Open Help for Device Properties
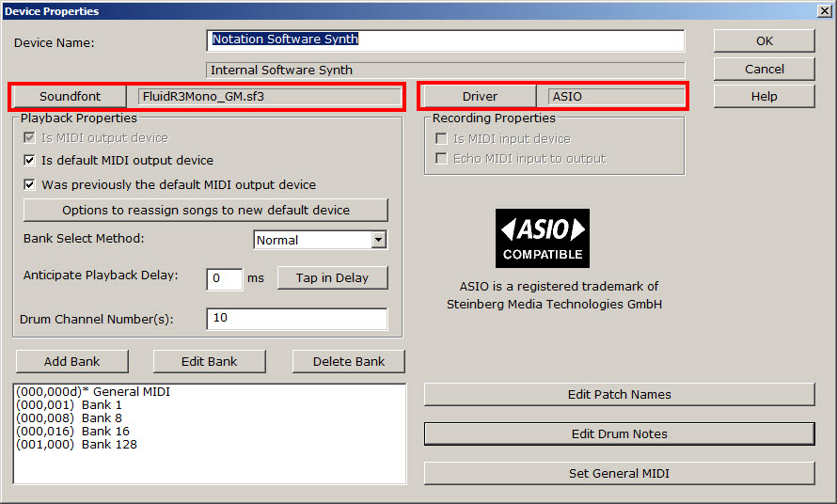The height and width of the screenshot is (504, 837). point(764,96)
